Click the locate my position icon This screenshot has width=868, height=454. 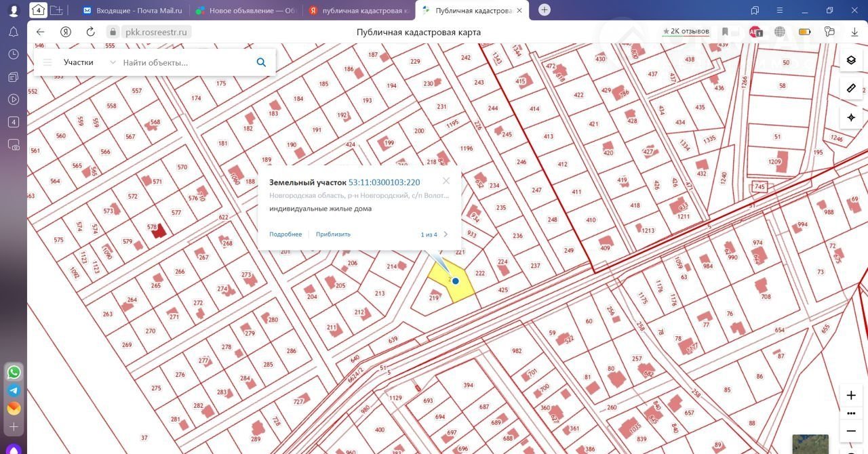coord(851,117)
